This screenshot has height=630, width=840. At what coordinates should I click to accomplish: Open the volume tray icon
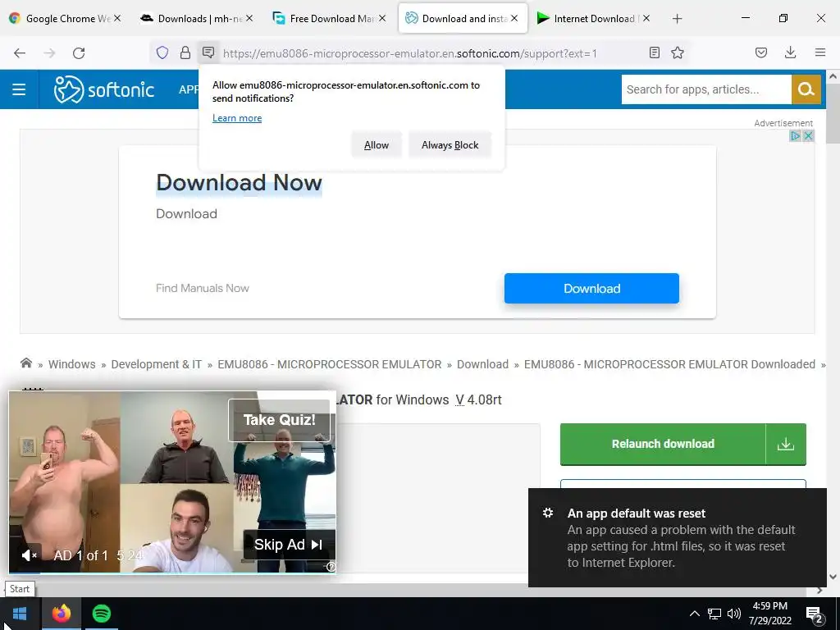[x=734, y=614]
